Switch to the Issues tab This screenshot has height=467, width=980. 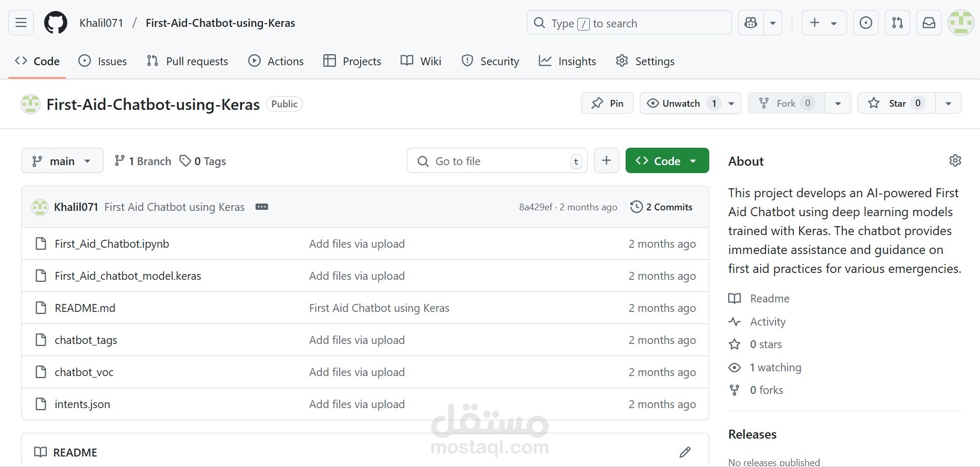pos(103,61)
